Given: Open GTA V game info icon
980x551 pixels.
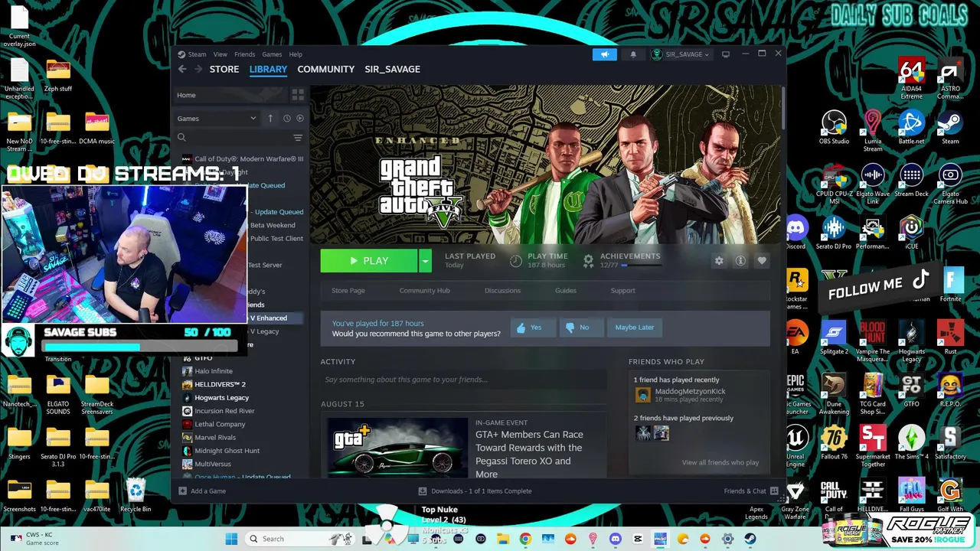Looking at the screenshot, I should [x=740, y=261].
